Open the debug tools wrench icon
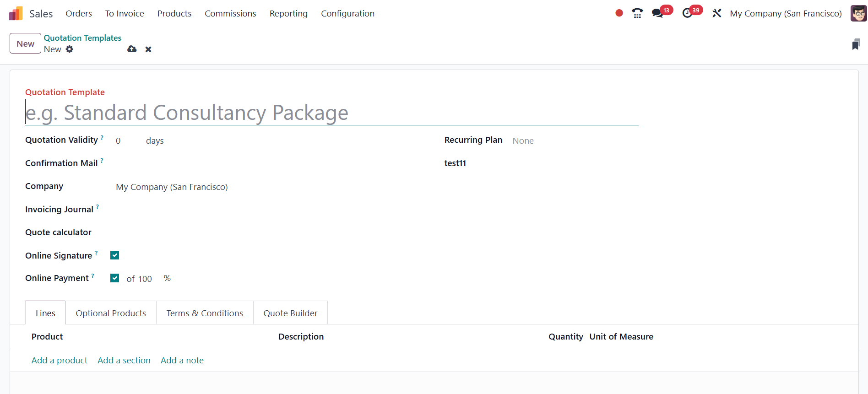The image size is (868, 394). [716, 13]
